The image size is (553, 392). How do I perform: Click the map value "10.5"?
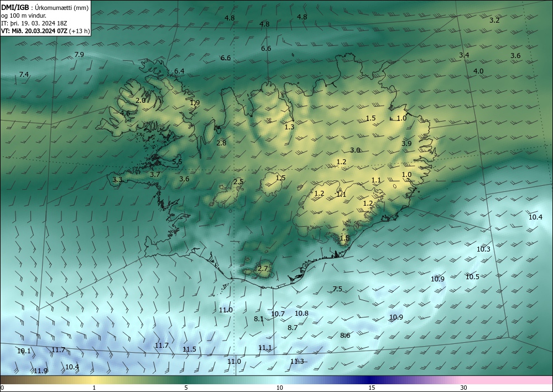coord(472,277)
